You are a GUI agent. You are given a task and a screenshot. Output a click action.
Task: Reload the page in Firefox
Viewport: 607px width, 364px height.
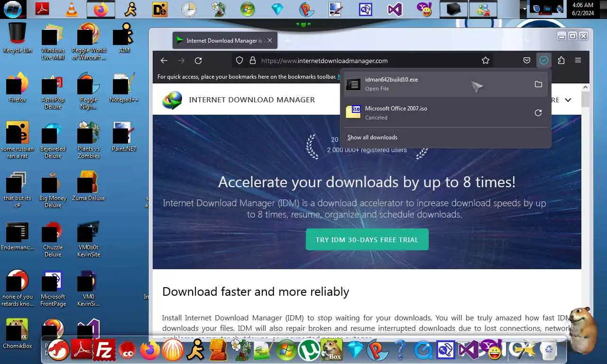coord(198,60)
